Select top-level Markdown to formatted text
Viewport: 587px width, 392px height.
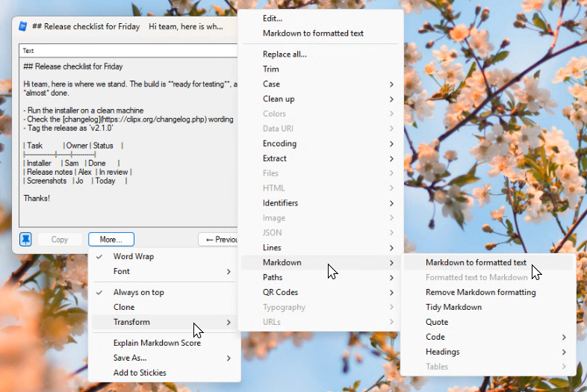[320, 34]
